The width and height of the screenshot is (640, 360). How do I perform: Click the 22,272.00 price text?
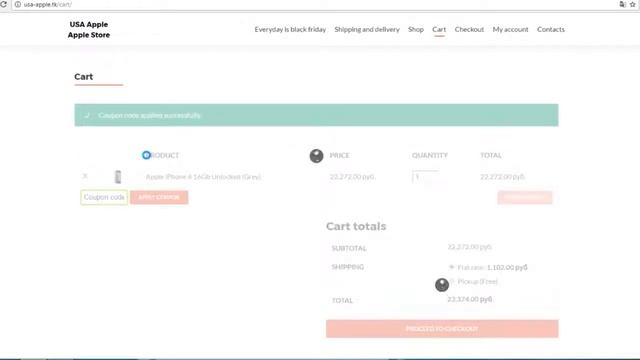click(x=352, y=177)
